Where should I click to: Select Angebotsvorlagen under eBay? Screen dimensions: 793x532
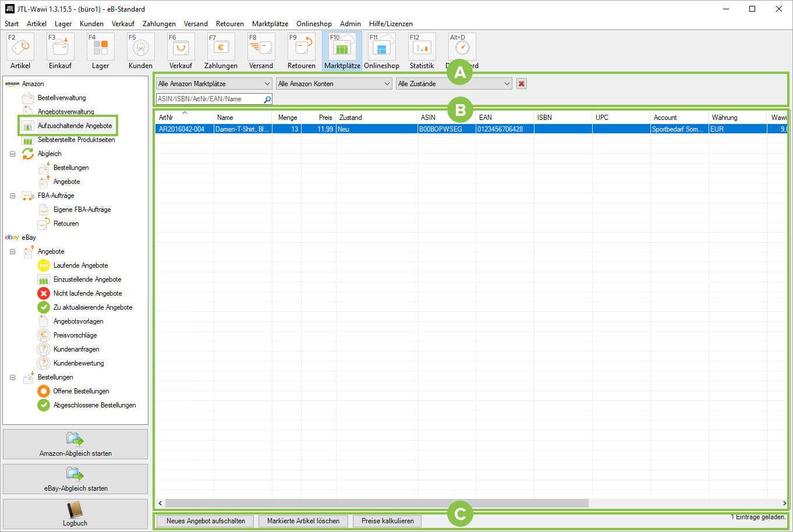tap(79, 321)
